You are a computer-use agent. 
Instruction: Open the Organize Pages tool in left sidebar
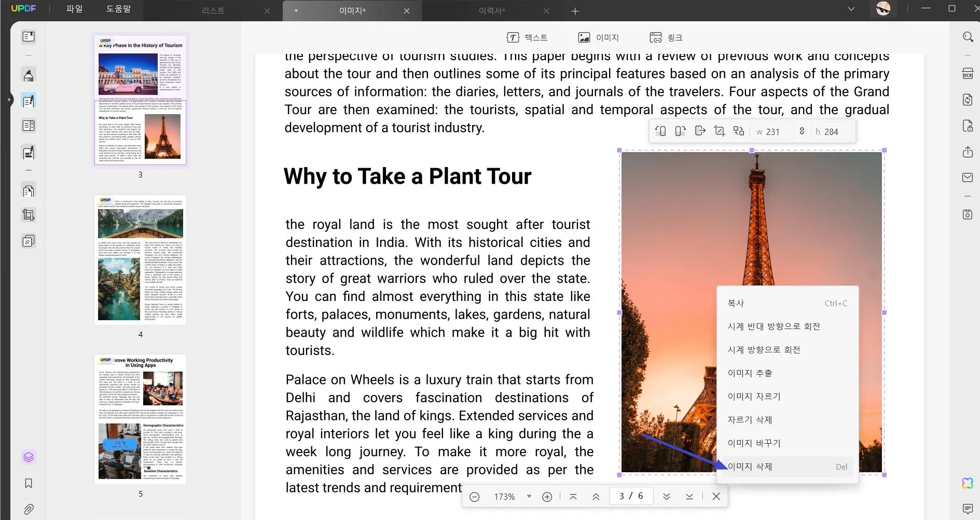click(x=29, y=190)
